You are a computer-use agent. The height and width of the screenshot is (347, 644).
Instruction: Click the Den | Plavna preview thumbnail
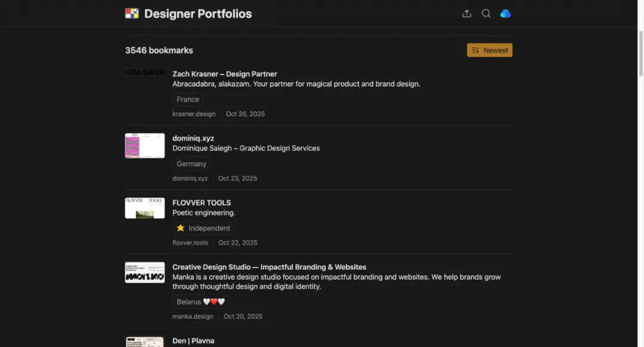tap(144, 342)
